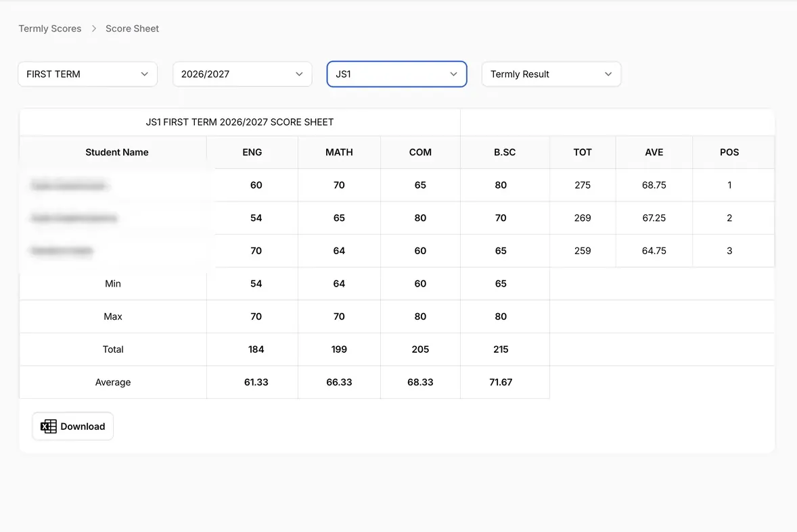This screenshot has height=532, width=797.
Task: Open the 2026/2027 session dropdown
Action: pyautogui.click(x=242, y=74)
